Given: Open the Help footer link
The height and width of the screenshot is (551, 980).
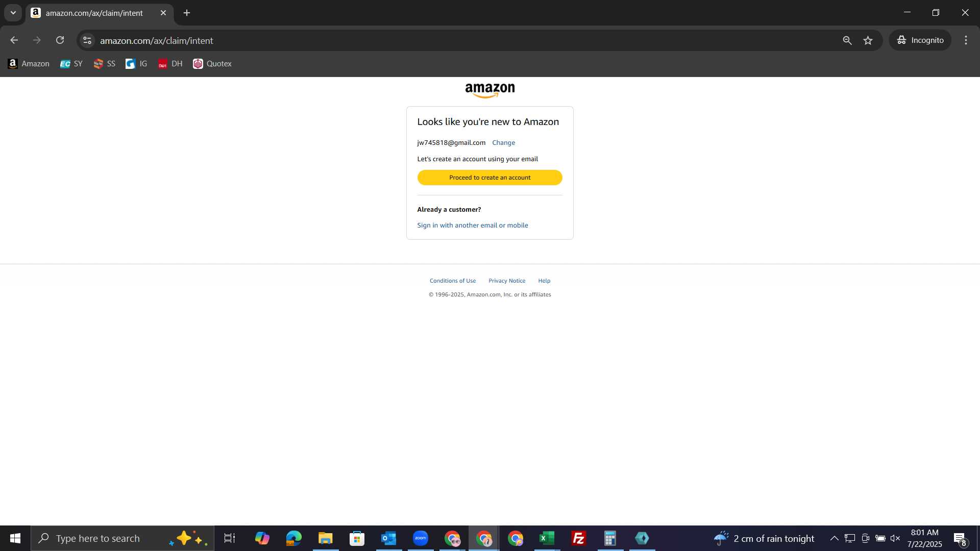Looking at the screenshot, I should click(x=544, y=281).
